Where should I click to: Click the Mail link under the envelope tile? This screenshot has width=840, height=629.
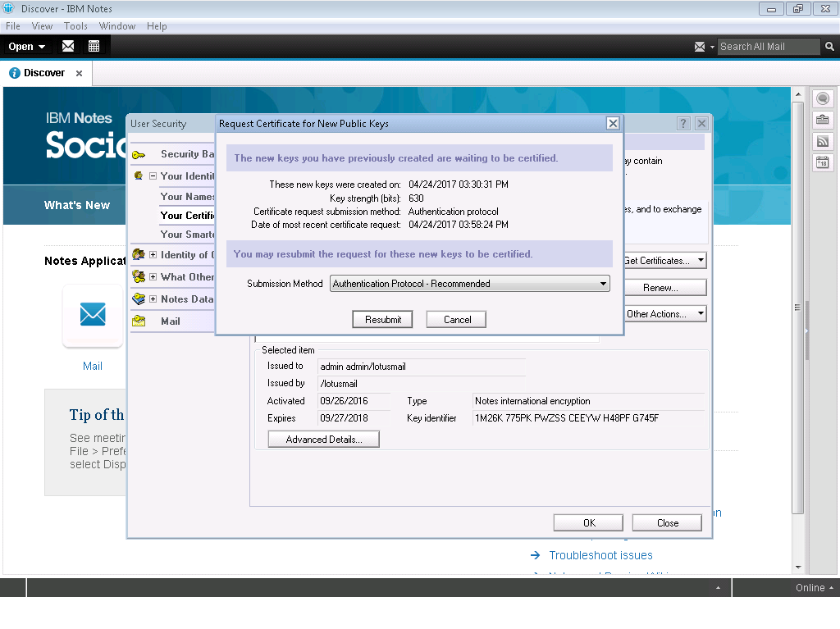(92, 366)
